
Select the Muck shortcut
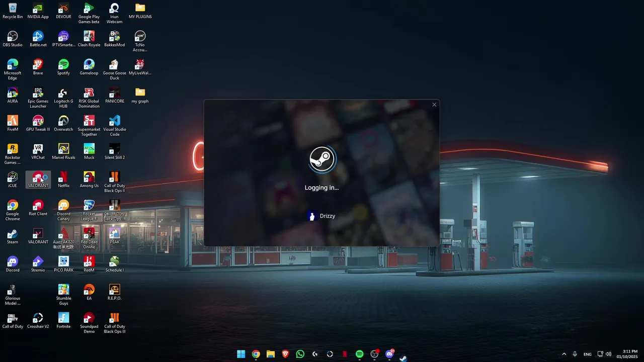(x=89, y=152)
